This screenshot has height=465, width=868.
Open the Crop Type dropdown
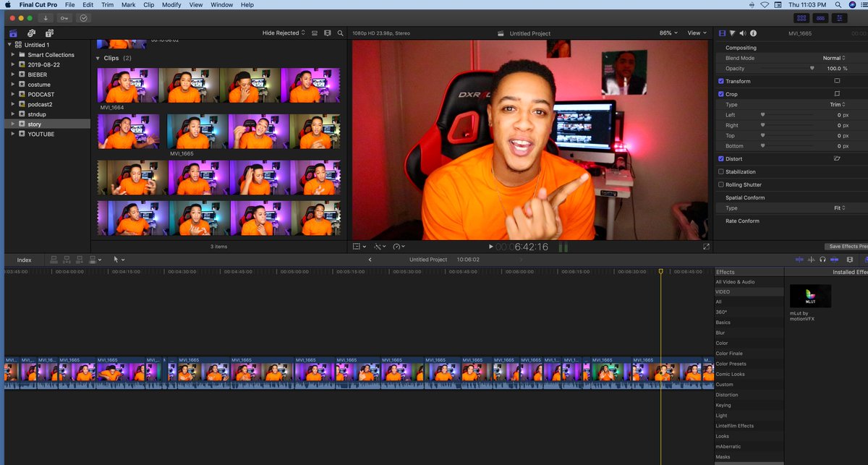click(835, 104)
